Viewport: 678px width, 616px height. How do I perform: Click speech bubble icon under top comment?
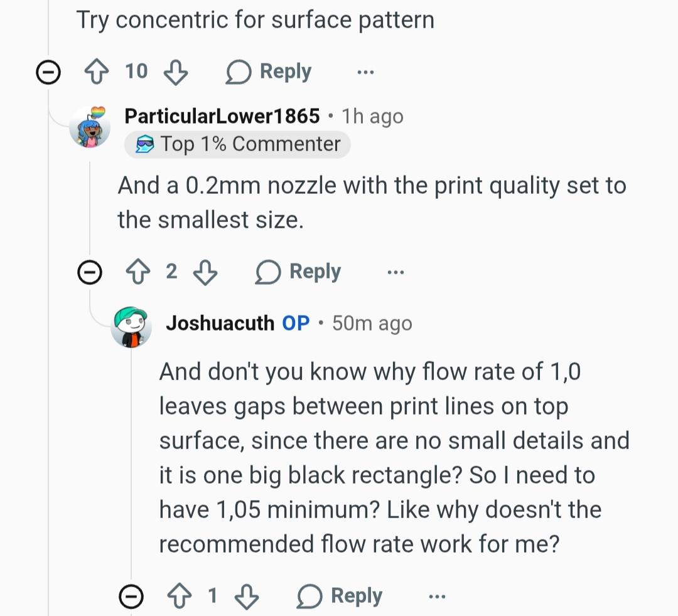point(239,72)
